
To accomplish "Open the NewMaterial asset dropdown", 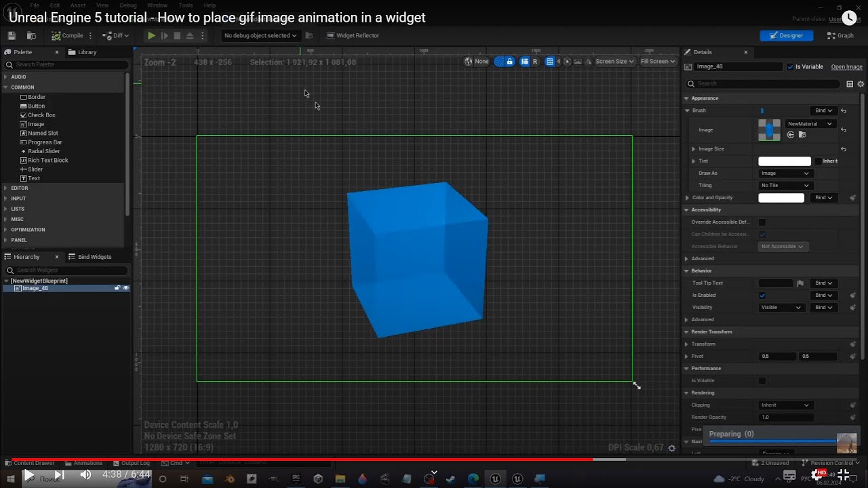I will [x=810, y=124].
